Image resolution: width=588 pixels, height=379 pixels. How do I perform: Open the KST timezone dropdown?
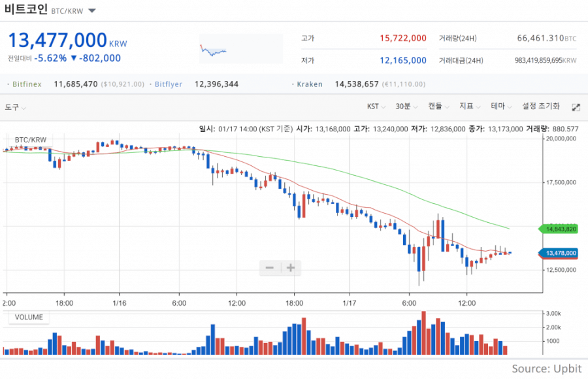coord(376,107)
